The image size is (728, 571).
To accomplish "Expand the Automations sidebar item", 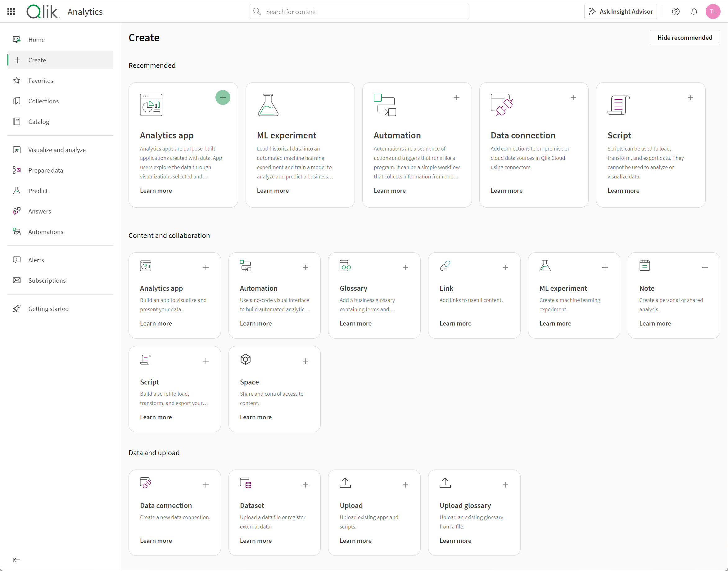I will (46, 232).
